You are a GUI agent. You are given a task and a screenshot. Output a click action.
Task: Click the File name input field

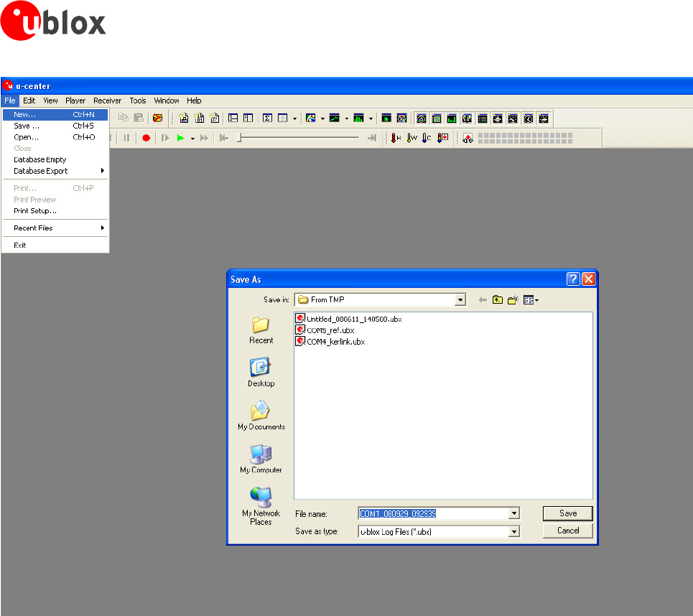point(434,513)
